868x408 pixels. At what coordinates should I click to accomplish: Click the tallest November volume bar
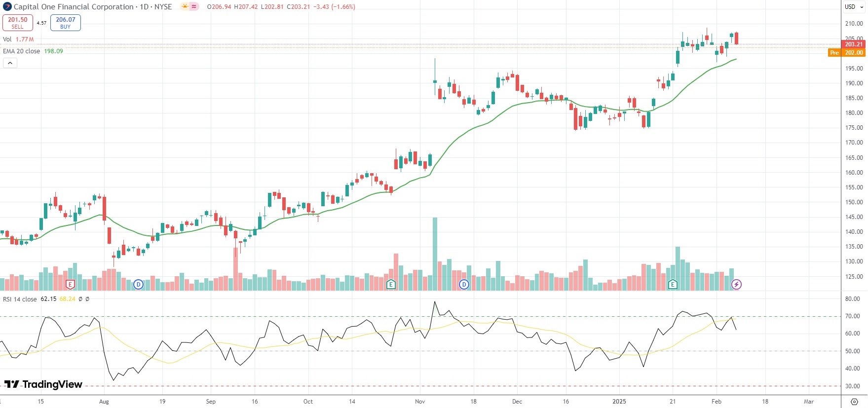coord(435,254)
